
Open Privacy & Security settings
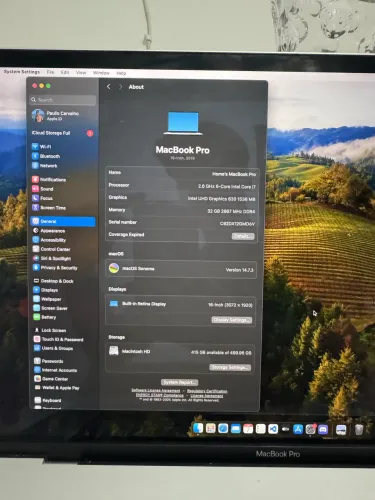55,267
